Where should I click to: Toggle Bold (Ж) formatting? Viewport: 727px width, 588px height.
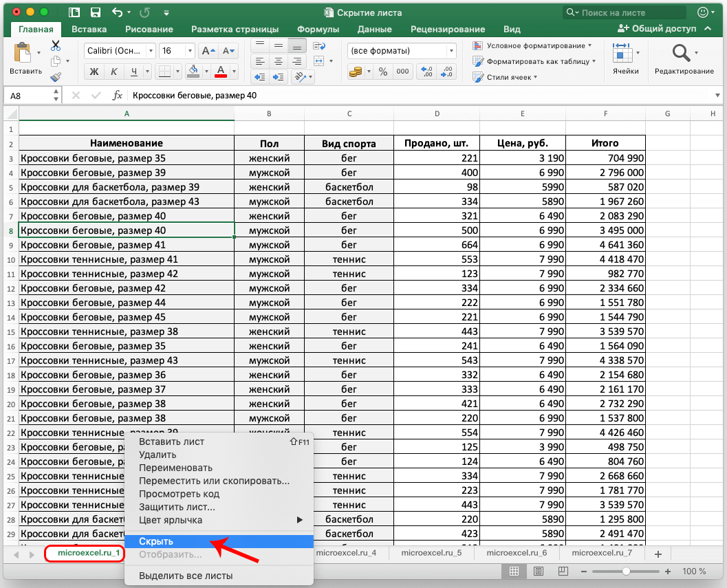pyautogui.click(x=94, y=72)
